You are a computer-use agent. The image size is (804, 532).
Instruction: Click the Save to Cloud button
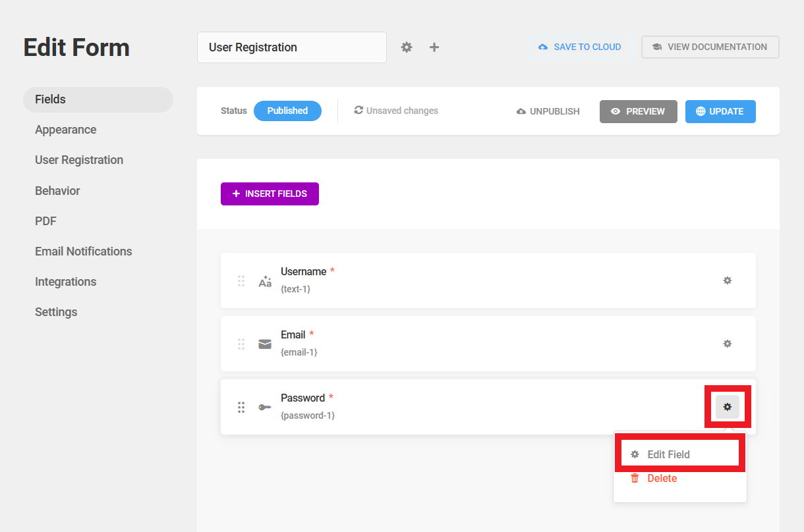tap(580, 47)
